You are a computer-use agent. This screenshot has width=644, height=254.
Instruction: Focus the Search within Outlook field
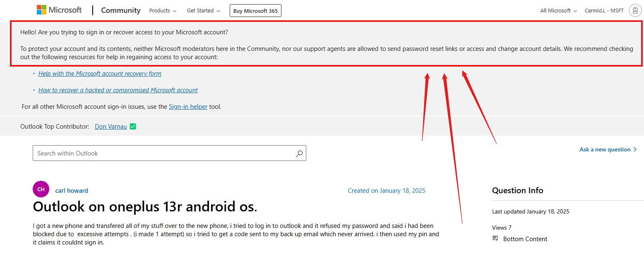click(169, 153)
